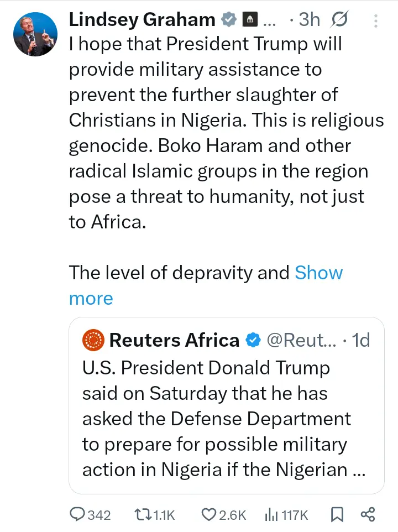Open the quoted Reuters post text
This screenshot has height=532, width=398.
tap(221, 419)
